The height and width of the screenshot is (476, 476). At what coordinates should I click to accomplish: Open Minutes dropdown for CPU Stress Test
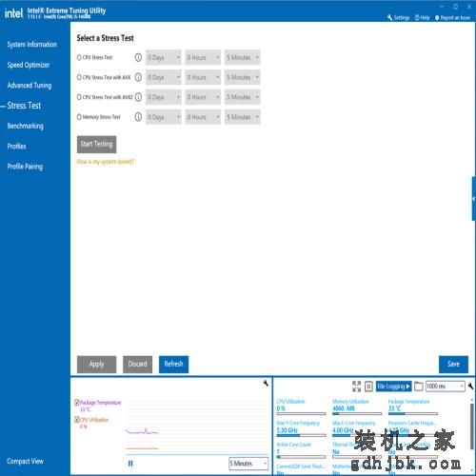coord(242,57)
